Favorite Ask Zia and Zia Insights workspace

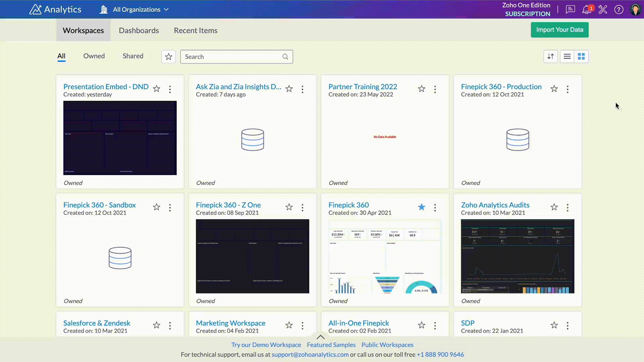pos(289,89)
